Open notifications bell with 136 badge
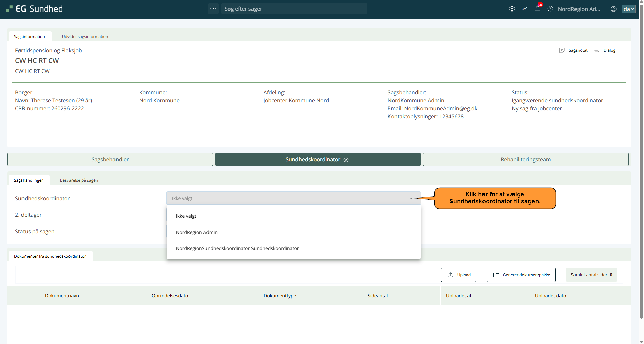This screenshot has width=644, height=344. (538, 9)
